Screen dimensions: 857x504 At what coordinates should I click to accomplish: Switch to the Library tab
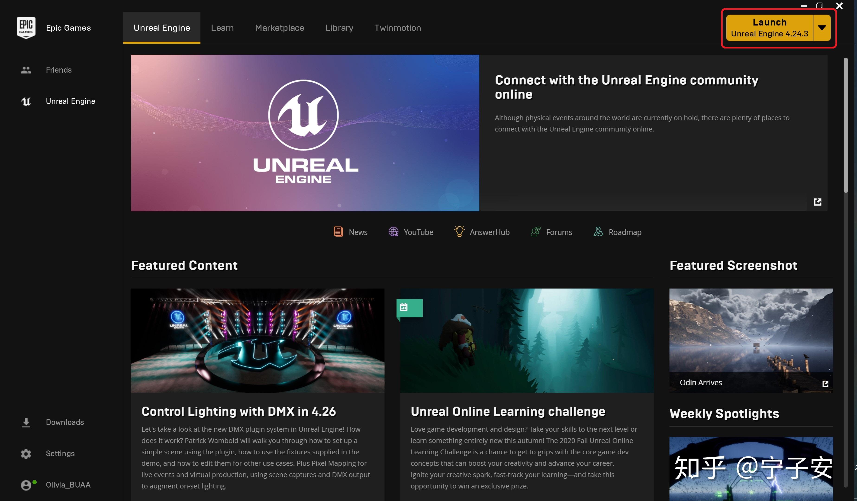[339, 28]
